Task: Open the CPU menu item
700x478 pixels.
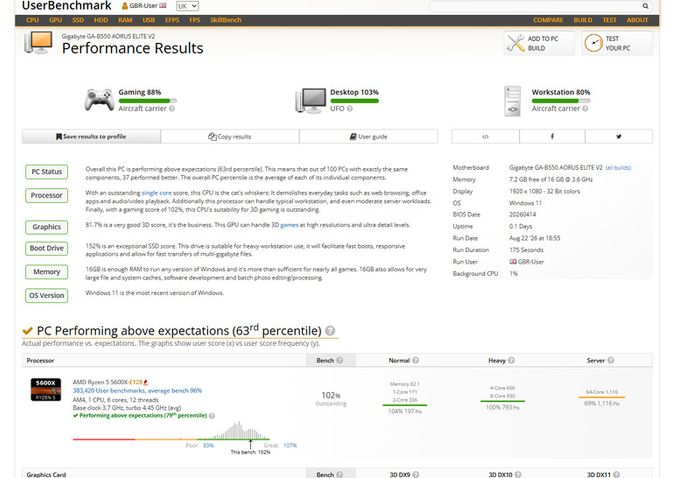Action: (x=33, y=20)
